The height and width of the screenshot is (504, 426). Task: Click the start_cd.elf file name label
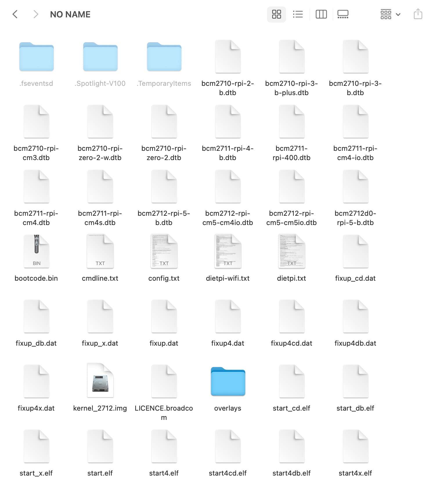click(292, 408)
